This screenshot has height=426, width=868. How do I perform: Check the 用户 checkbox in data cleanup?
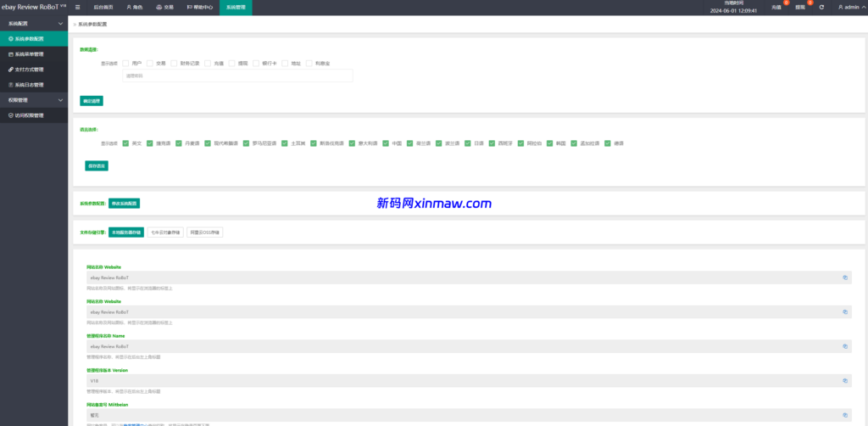point(126,63)
